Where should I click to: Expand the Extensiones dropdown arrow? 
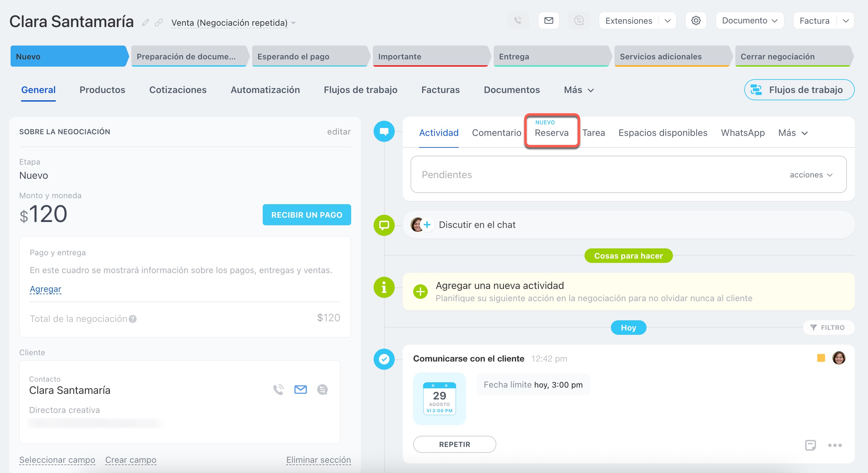pos(667,21)
